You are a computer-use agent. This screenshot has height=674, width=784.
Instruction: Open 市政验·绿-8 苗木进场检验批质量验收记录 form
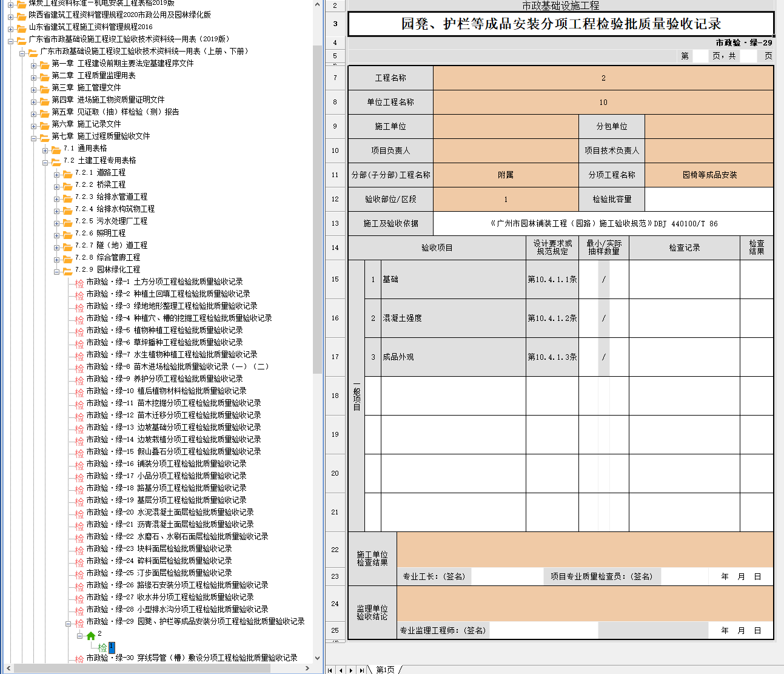177,366
